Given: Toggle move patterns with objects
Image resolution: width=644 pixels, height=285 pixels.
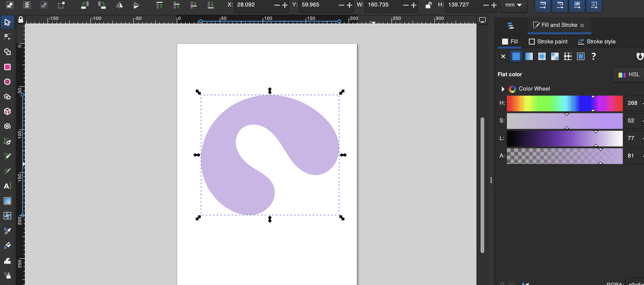Looking at the screenshot, I should tap(594, 5).
